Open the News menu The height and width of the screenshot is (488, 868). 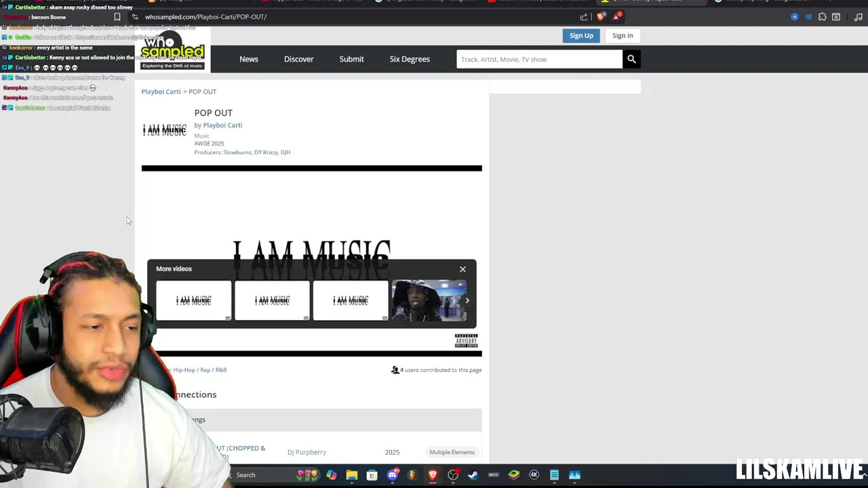(249, 59)
